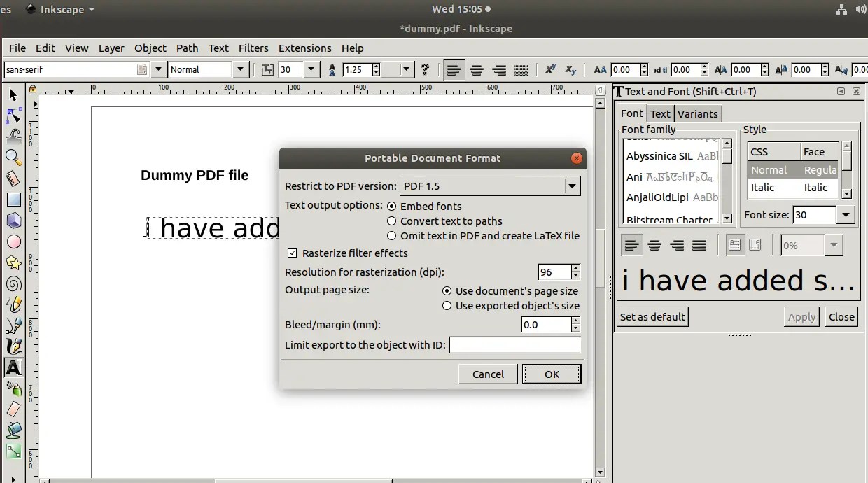The height and width of the screenshot is (483, 868).
Task: Pick the Ellipse tool
Action: tap(14, 241)
